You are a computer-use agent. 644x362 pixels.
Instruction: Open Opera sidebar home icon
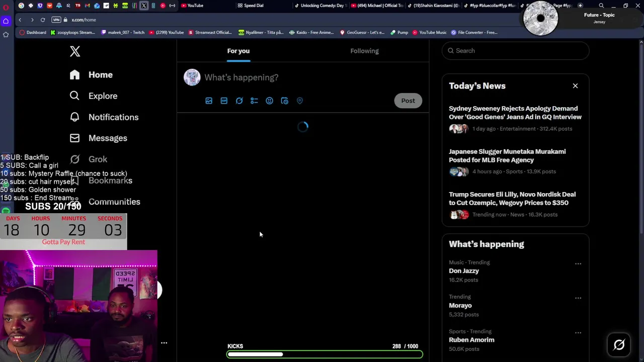[x=6, y=21]
